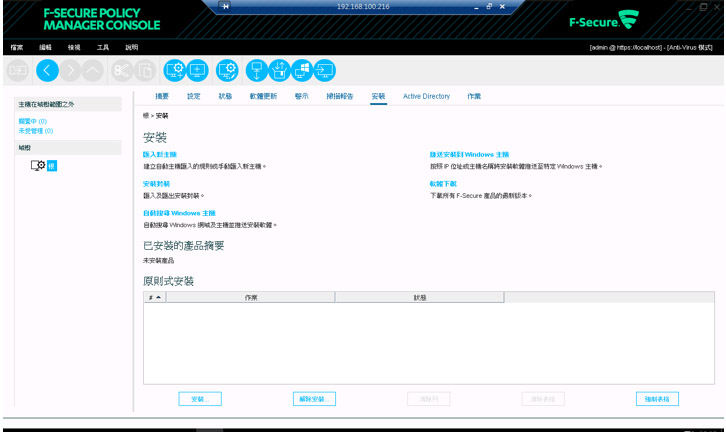Click the disabled clear row button
This screenshot has width=726, height=432.
pos(429,399)
